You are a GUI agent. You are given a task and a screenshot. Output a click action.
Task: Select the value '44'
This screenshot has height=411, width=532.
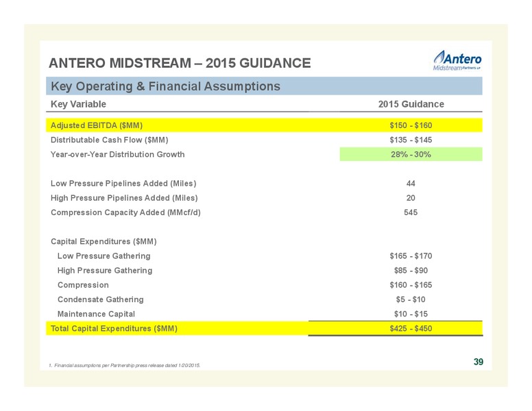click(411, 184)
